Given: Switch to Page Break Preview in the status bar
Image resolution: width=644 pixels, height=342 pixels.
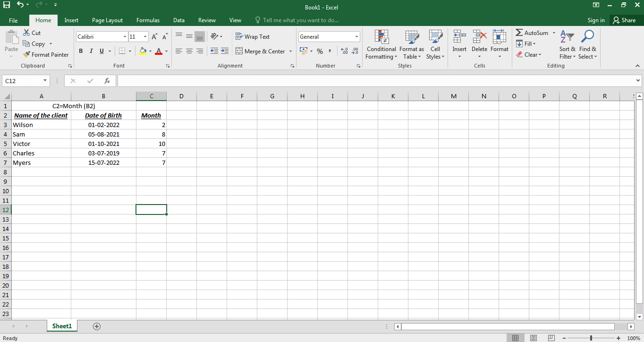Looking at the screenshot, I should coord(551,338).
